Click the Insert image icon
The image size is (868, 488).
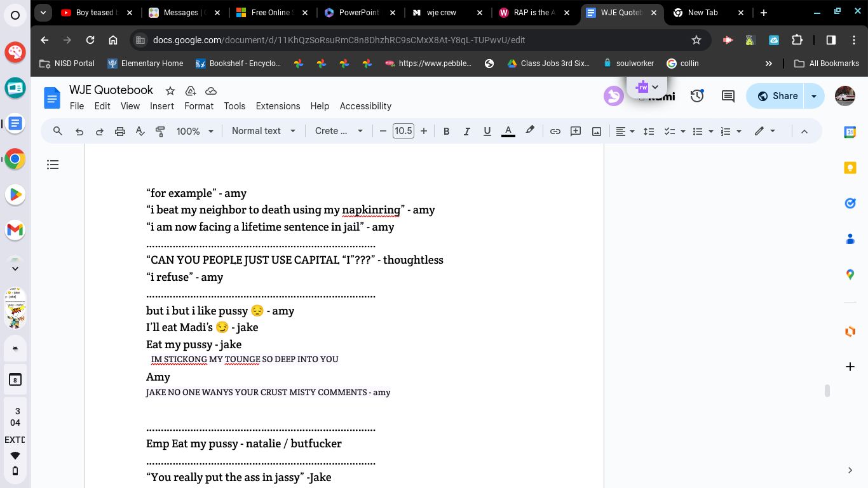pyautogui.click(x=596, y=132)
